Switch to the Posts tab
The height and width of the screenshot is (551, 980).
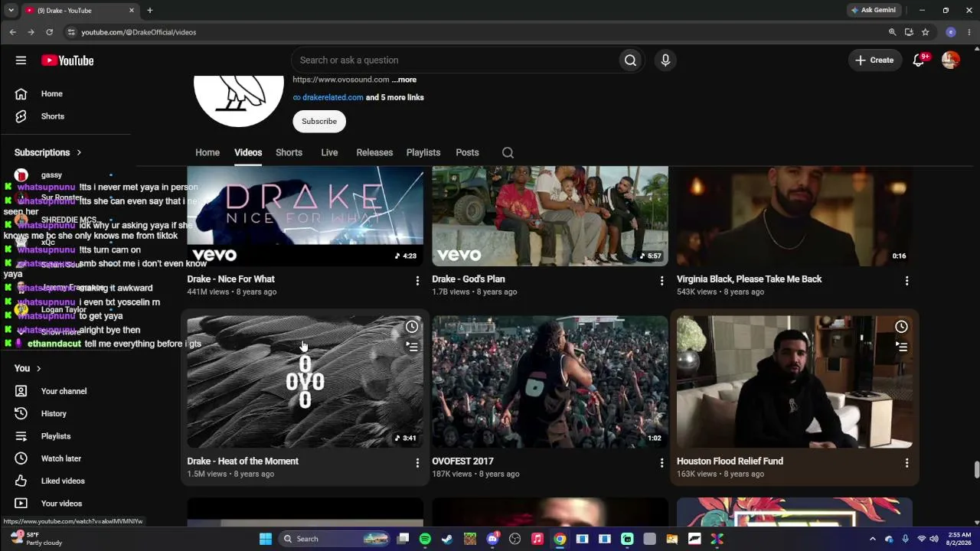point(467,152)
